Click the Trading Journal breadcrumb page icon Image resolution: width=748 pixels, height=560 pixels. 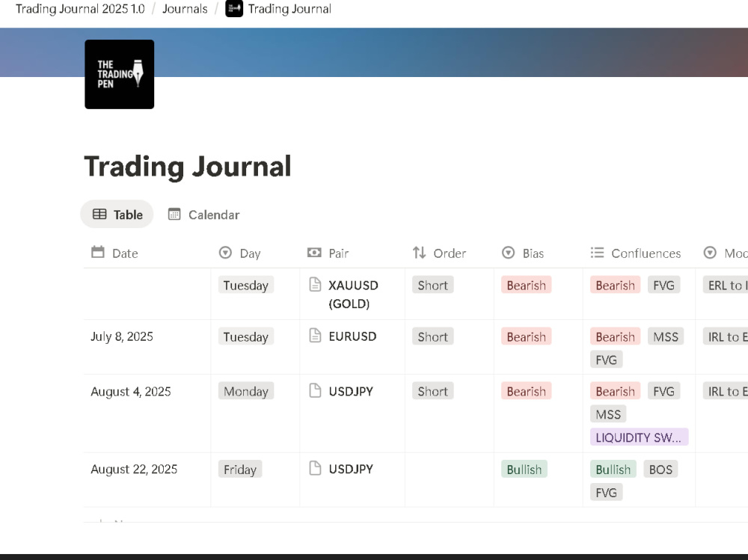(x=233, y=8)
